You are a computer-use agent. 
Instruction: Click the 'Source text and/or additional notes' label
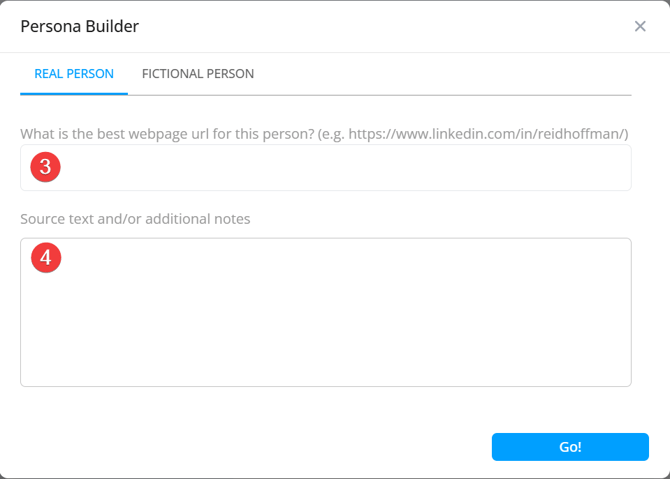[x=135, y=218]
